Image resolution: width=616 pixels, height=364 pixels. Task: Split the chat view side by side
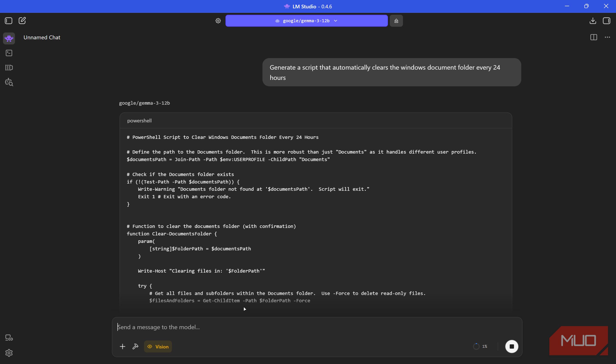[594, 37]
